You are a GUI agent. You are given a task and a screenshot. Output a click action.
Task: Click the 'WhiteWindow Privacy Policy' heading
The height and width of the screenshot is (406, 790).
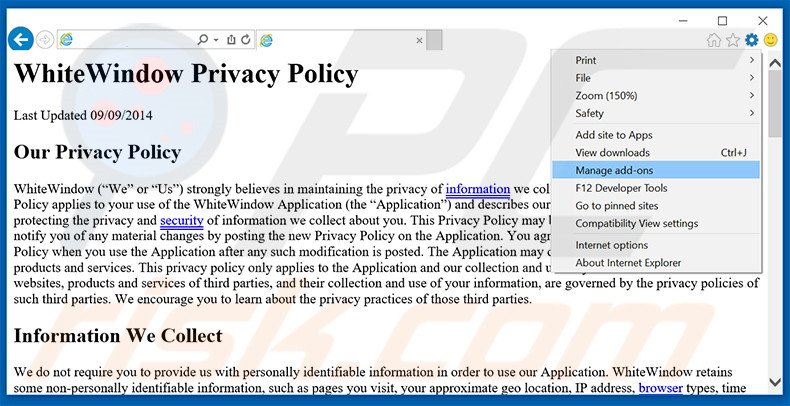coord(186,74)
